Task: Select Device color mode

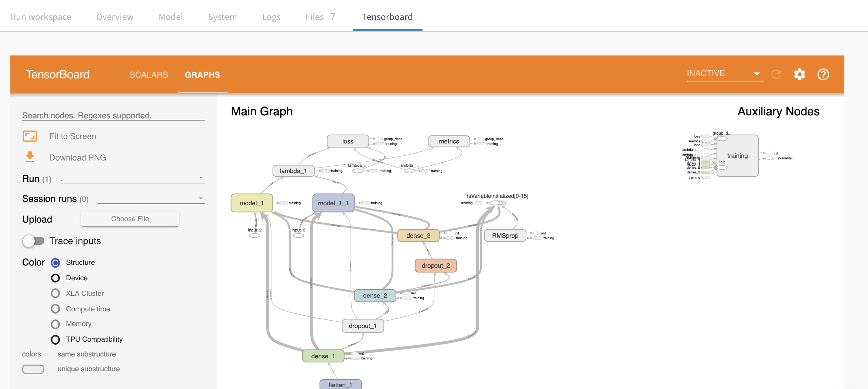Action: point(55,278)
